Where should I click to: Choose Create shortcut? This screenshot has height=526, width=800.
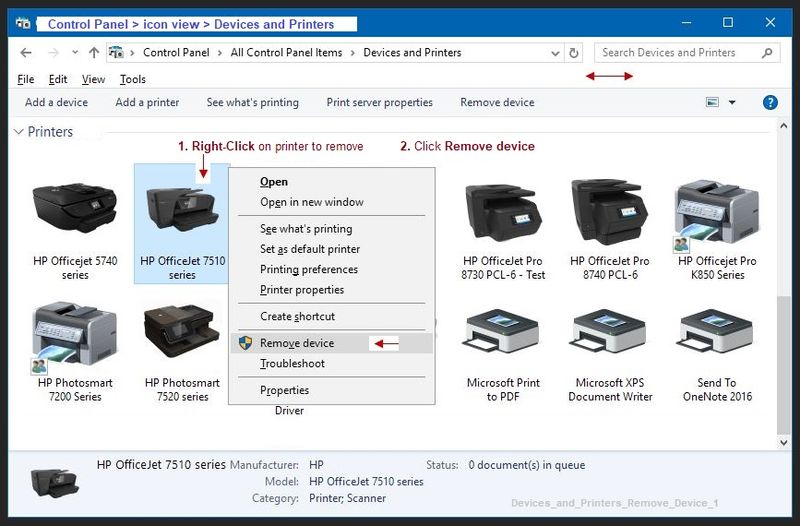[332, 316]
